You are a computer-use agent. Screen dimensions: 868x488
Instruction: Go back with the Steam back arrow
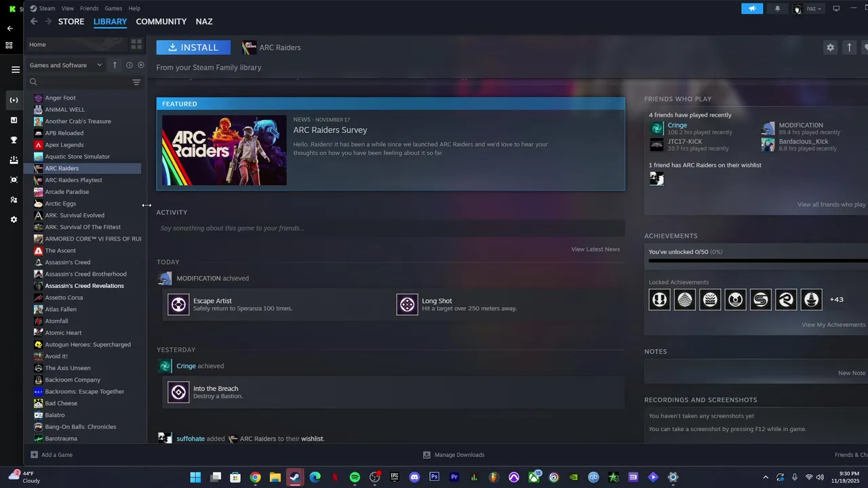[x=34, y=22]
